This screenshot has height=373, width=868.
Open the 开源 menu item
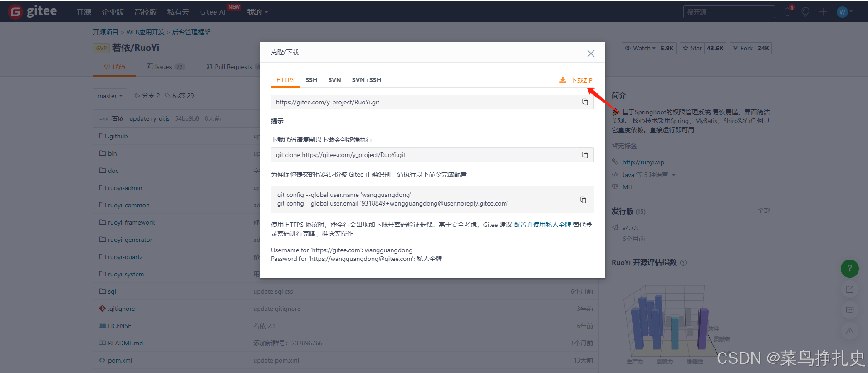click(84, 12)
